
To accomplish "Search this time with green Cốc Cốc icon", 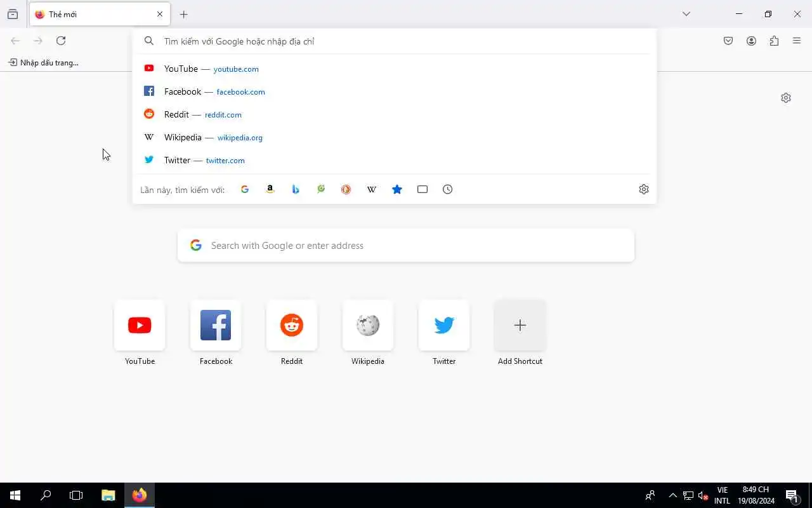I will coord(321,189).
